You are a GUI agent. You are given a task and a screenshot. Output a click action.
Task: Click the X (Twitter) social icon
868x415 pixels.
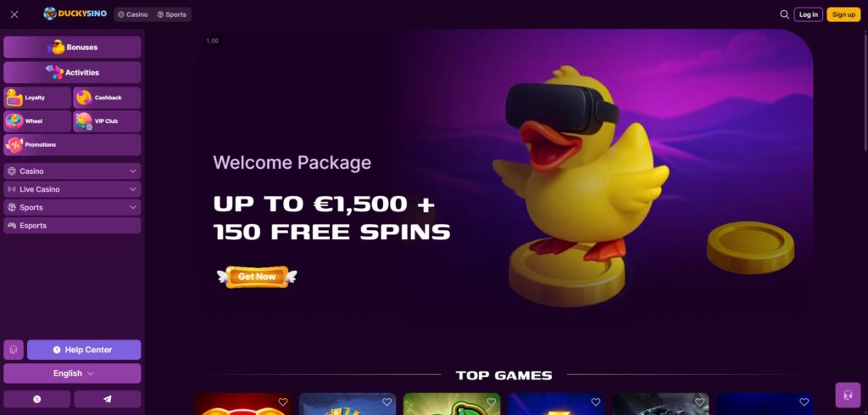[37, 399]
